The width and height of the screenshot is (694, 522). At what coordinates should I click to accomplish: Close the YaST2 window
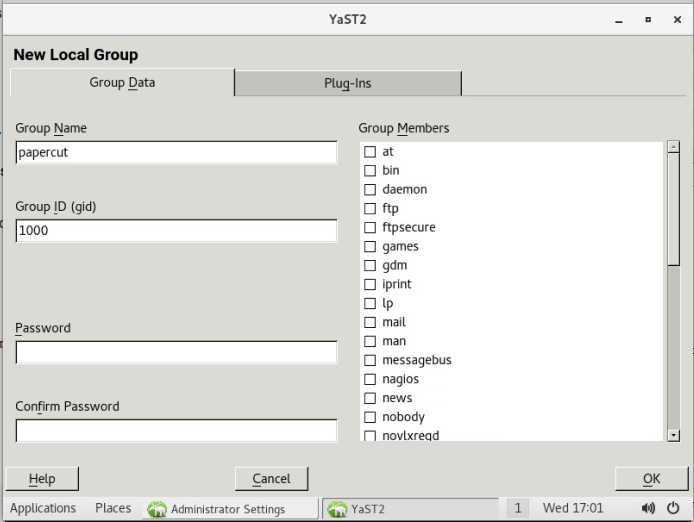(x=677, y=20)
